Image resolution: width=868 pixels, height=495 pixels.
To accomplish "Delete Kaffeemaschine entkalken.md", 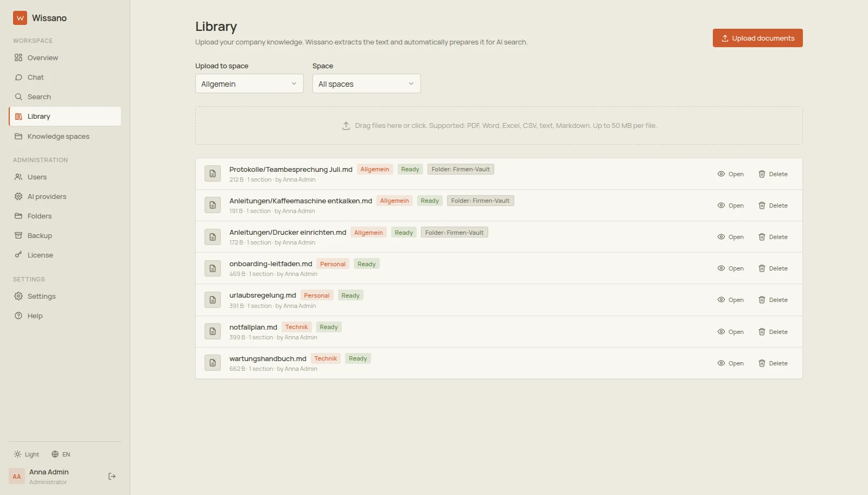I will [x=773, y=205].
